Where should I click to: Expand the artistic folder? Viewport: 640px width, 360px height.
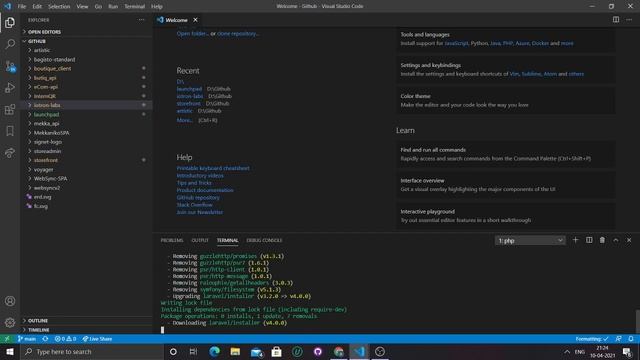tap(86, 50)
